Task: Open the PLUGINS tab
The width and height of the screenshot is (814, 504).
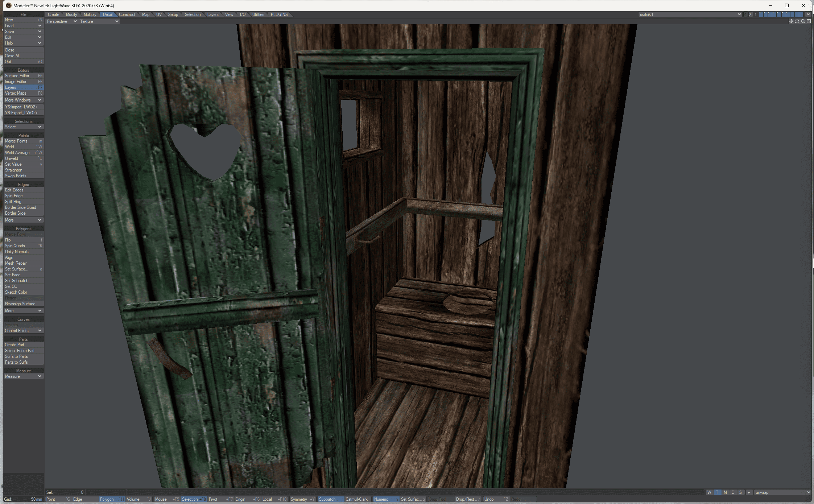Action: coord(279,15)
